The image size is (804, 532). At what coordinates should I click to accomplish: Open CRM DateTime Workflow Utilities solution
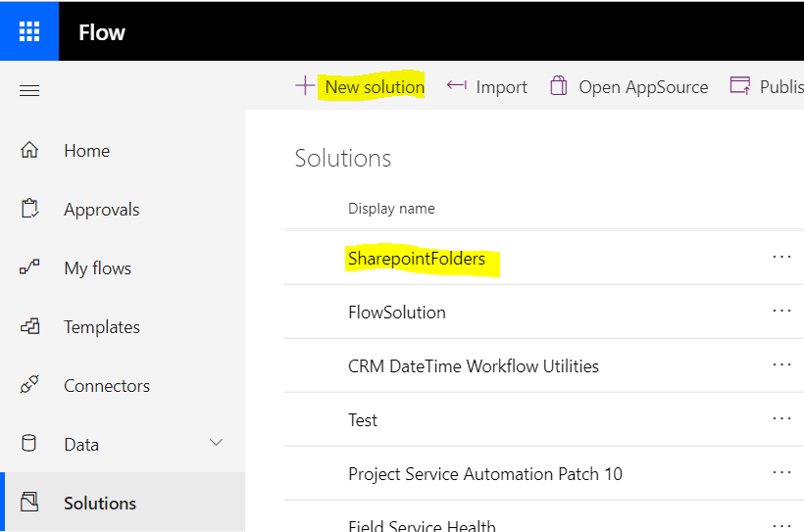click(x=474, y=366)
